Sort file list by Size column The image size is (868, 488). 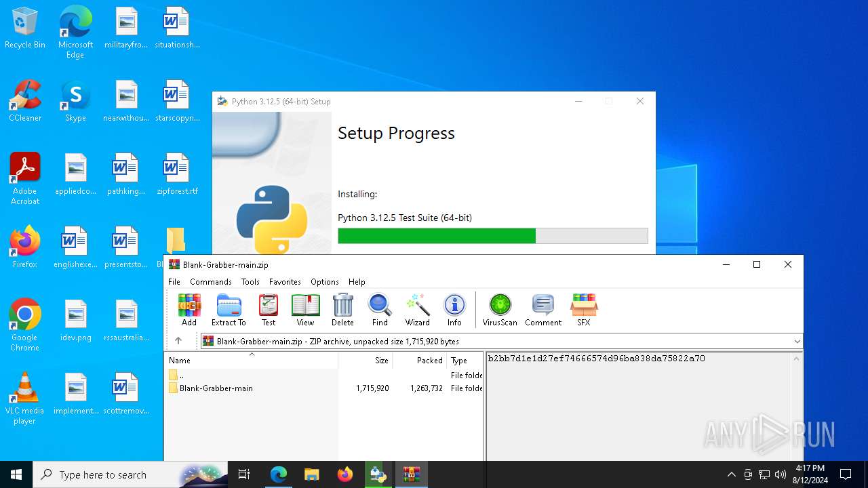pos(366,361)
